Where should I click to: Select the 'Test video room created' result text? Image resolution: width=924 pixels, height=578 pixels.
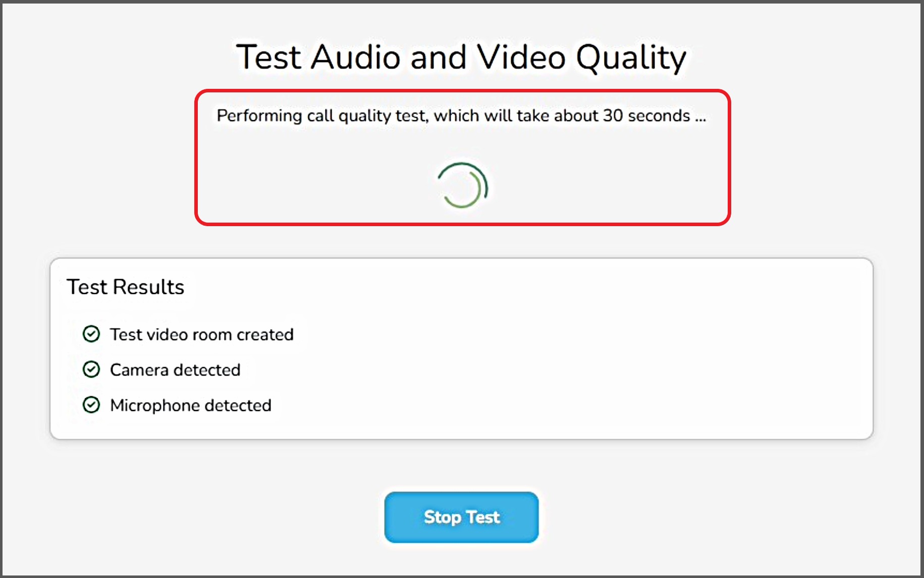click(202, 335)
